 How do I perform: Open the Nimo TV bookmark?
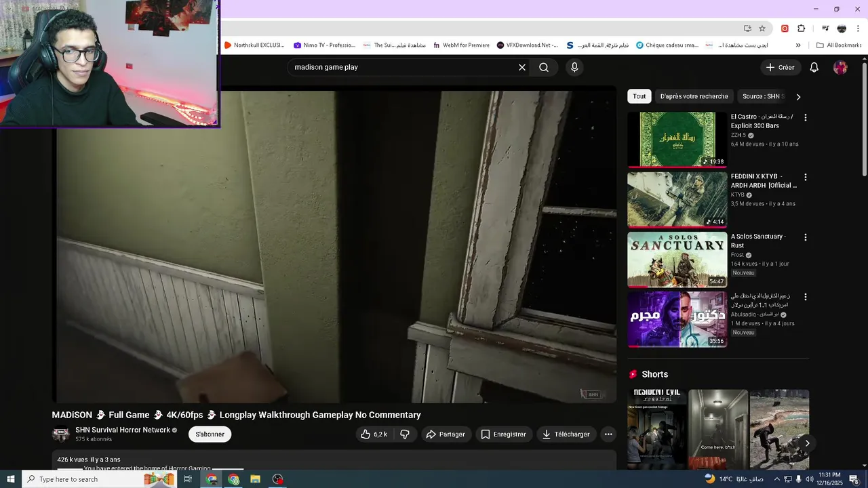tap(324, 45)
